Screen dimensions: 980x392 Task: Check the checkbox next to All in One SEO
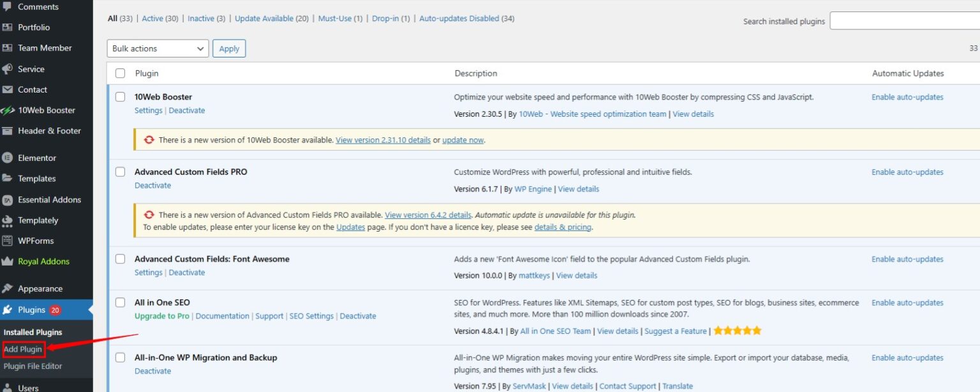(x=121, y=302)
